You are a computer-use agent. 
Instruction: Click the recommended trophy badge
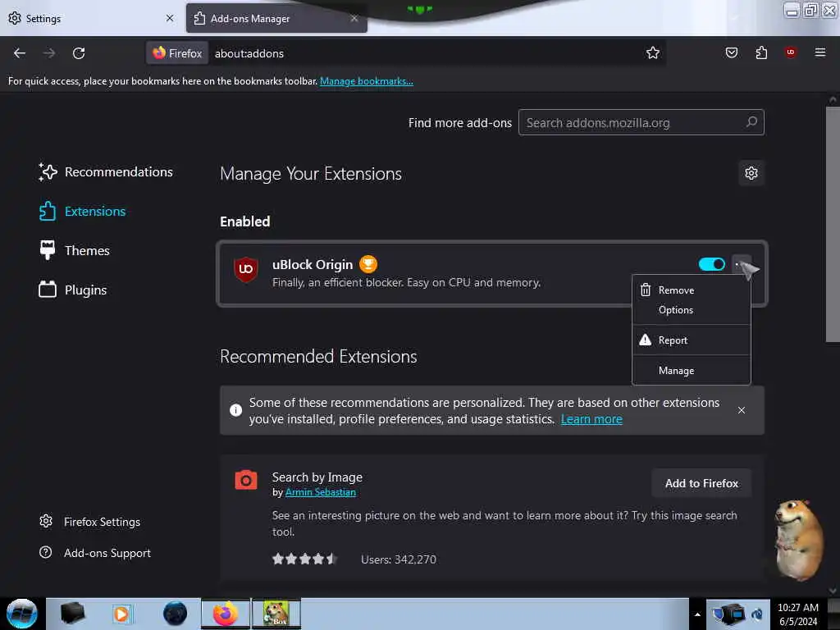(x=368, y=264)
